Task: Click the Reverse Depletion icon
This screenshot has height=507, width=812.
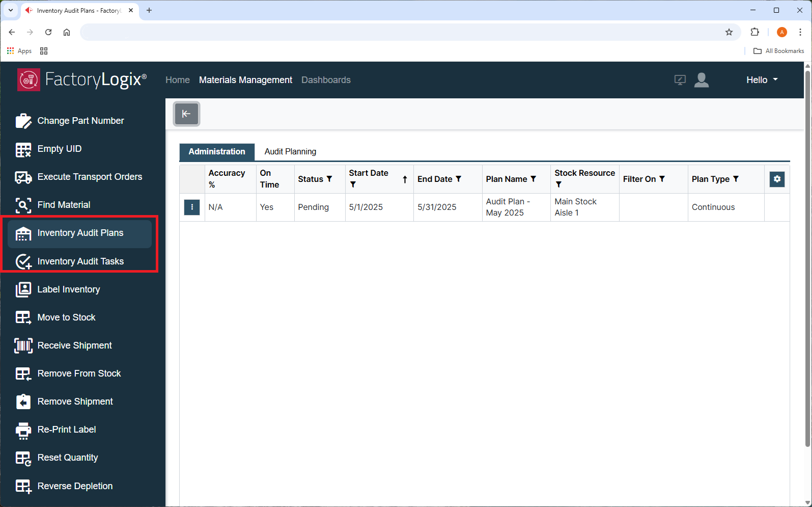Action: point(23,486)
